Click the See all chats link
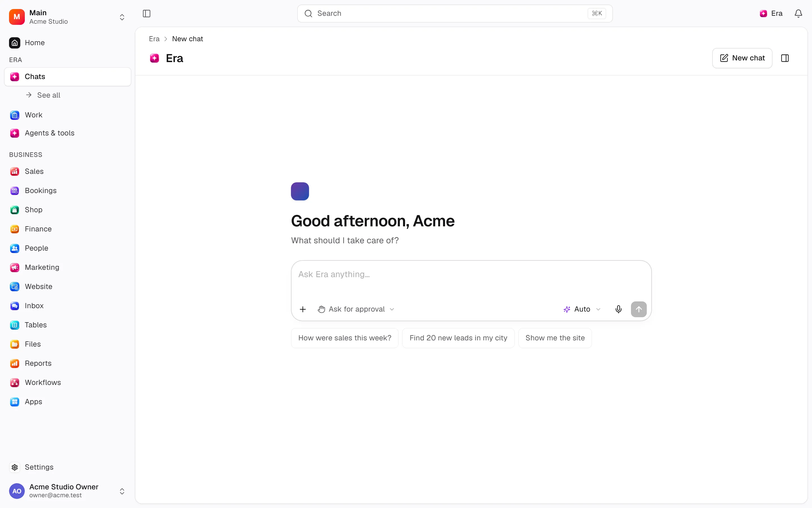 (x=43, y=95)
